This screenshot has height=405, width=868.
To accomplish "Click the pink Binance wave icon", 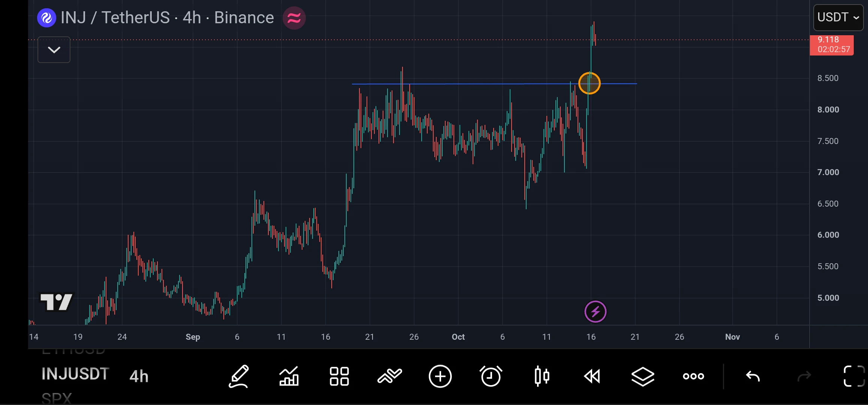I will pos(294,18).
